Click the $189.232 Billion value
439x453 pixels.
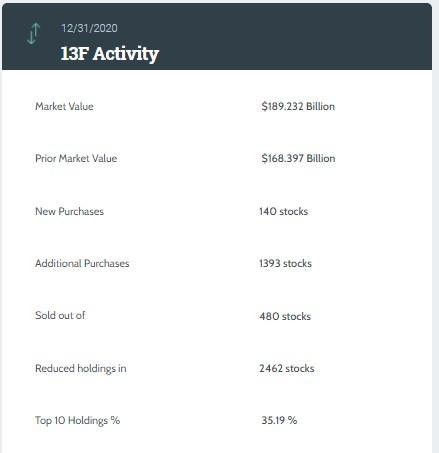(x=298, y=106)
